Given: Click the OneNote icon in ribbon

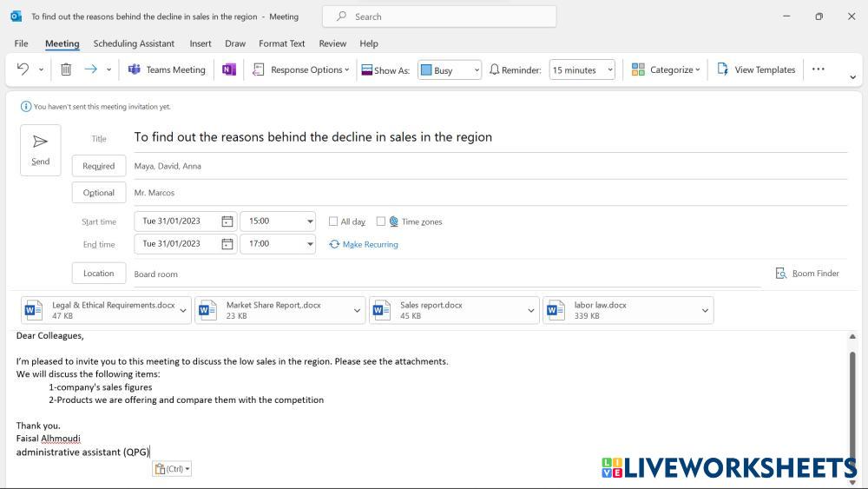Looking at the screenshot, I should [229, 69].
